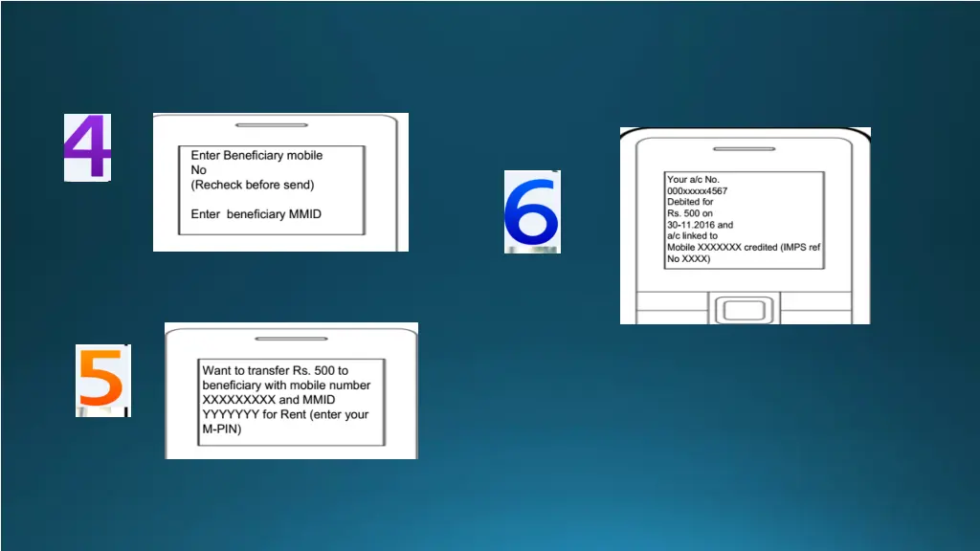Image resolution: width=980 pixels, height=551 pixels.
Task: Click 'Want to transfer Rs. 500 to' line
Action: 275,370
